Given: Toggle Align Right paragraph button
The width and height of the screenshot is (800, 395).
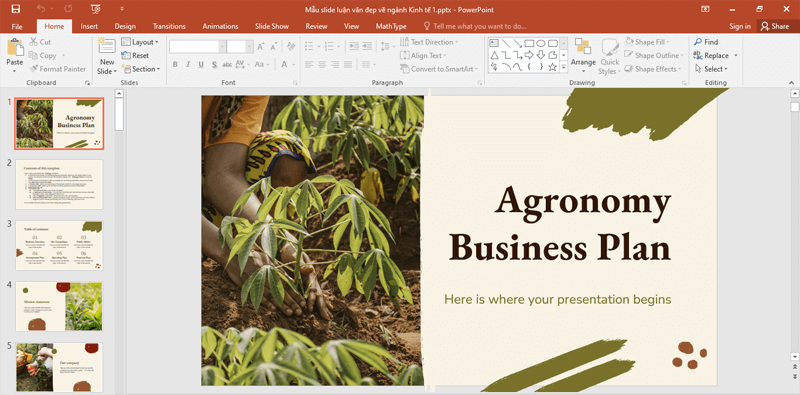Looking at the screenshot, I should [335, 64].
